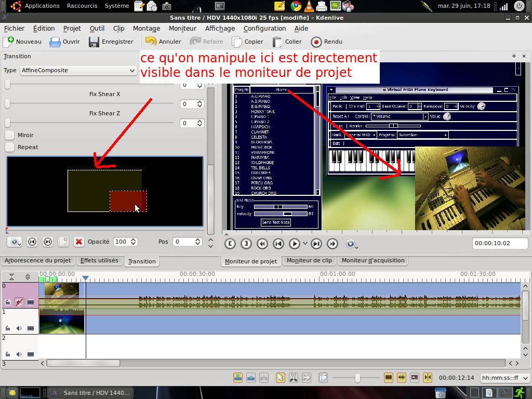The image size is (532, 399).
Task: Click the previous keyframe icon in transition panel
Action: 32,242
